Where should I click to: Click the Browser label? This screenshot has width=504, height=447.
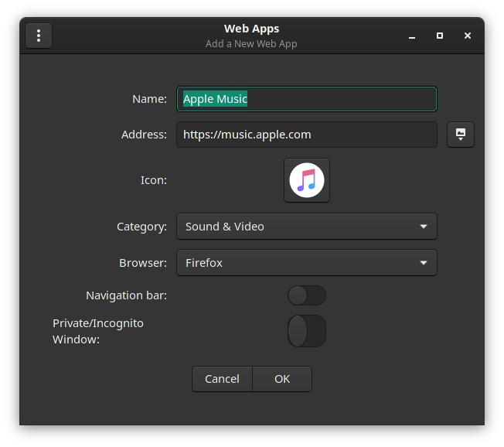pos(143,263)
